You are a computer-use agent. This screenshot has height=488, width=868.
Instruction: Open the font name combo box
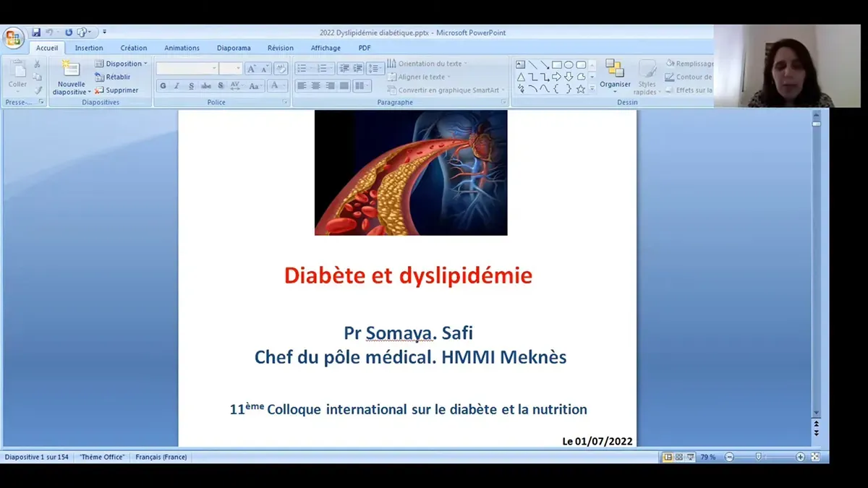point(187,68)
